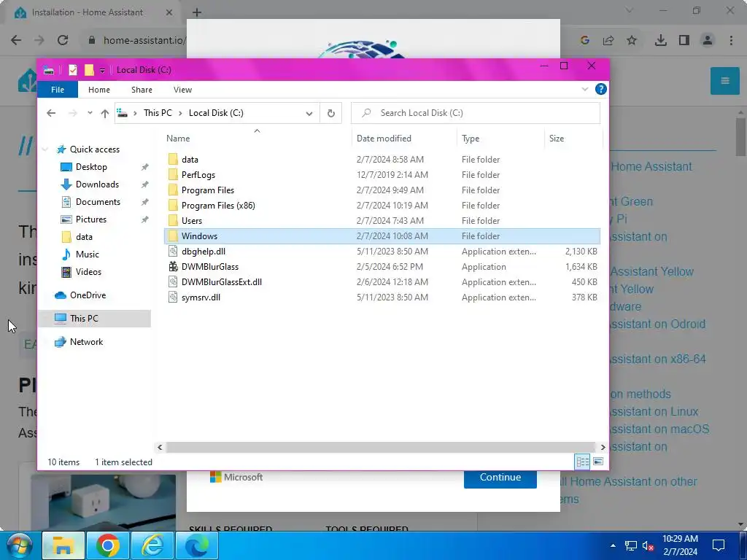This screenshot has height=560, width=747.
Task: Select Music in the navigation pane
Action: coord(88,254)
